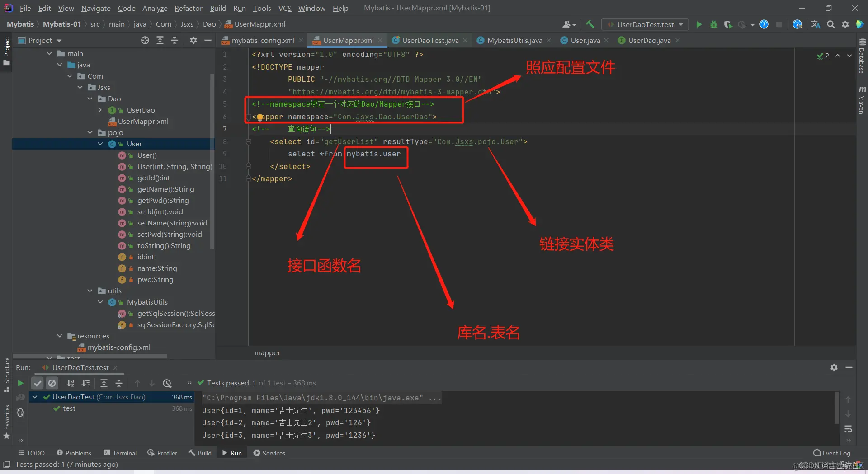This screenshot has width=868, height=474.
Task: Collapse the resources folder
Action: pos(60,336)
